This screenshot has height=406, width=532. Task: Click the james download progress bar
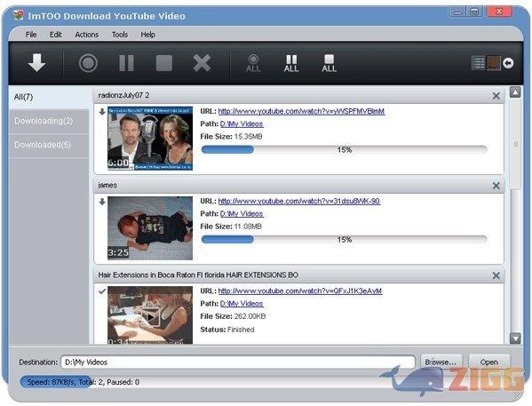[344, 240]
